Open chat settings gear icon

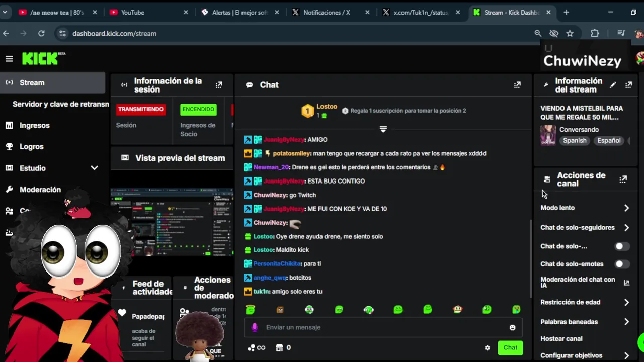coord(487,347)
